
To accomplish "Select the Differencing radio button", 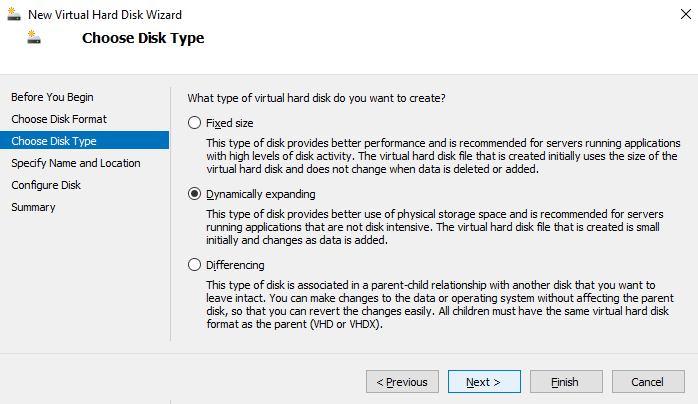I will [194, 265].
